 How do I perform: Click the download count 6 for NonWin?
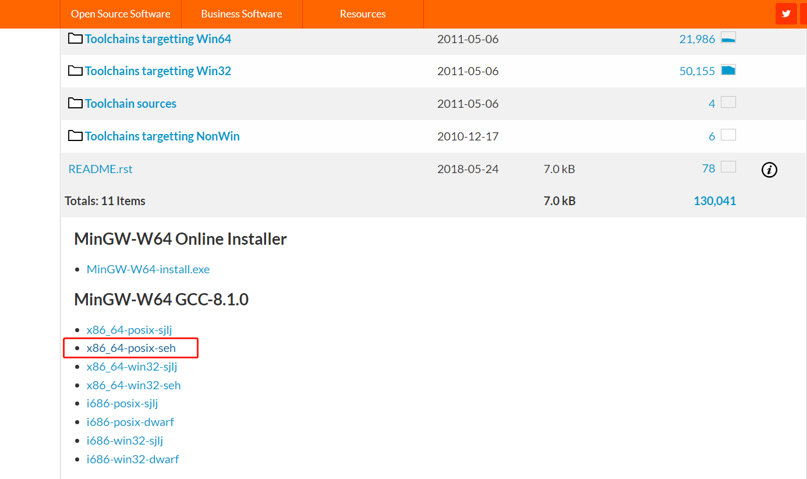coord(712,136)
